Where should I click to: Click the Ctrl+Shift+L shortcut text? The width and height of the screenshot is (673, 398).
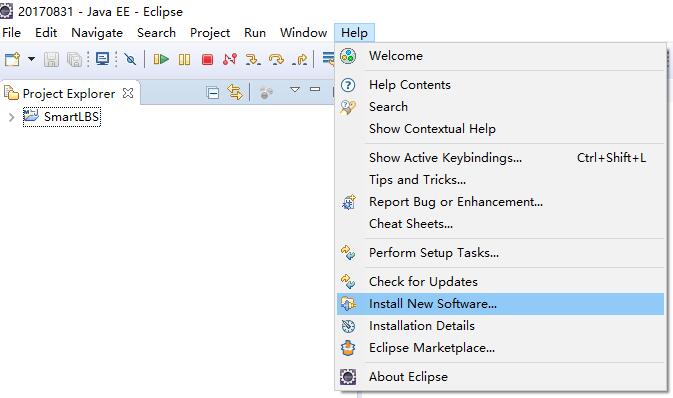[x=611, y=158]
